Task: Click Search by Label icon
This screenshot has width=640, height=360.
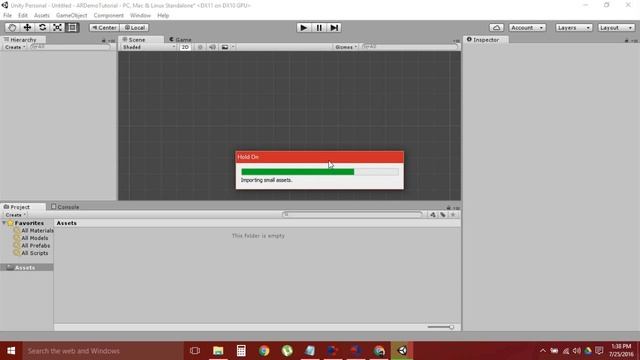Action: pyautogui.click(x=443, y=215)
